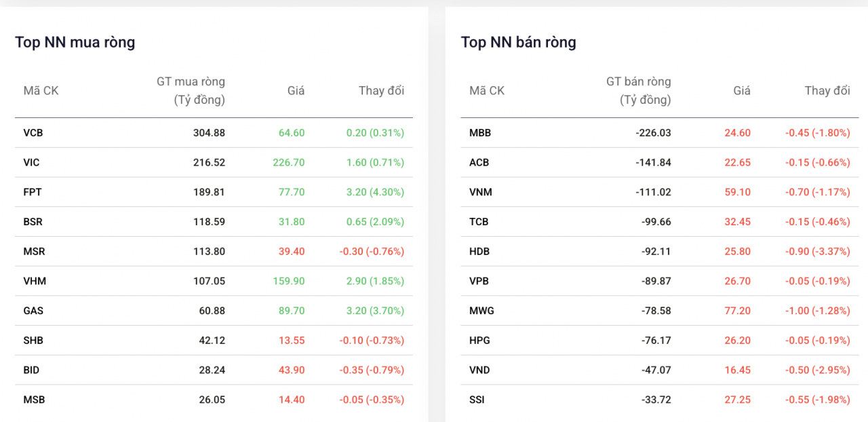The width and height of the screenshot is (868, 422).
Task: Click MBB change -0.45 (-1.80%)
Action: [x=818, y=133]
